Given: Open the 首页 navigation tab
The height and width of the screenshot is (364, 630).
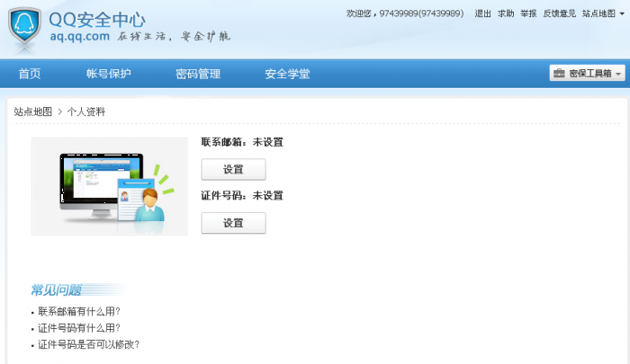Looking at the screenshot, I should tap(30, 74).
